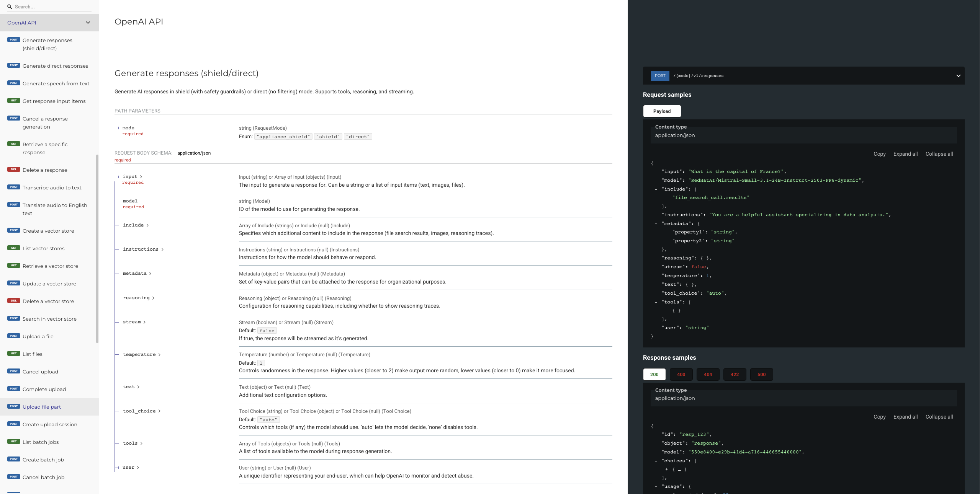
Task: Select the Payload request sample tab
Action: tap(662, 111)
